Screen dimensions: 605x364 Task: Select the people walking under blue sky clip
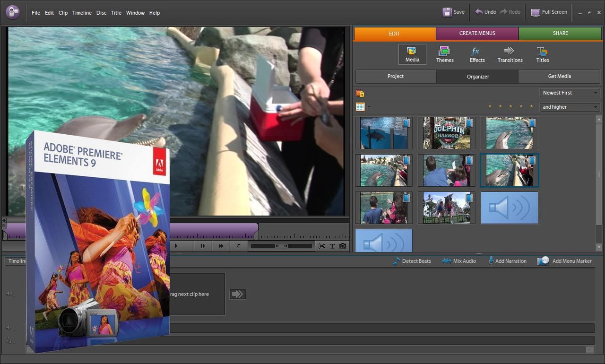tap(446, 208)
